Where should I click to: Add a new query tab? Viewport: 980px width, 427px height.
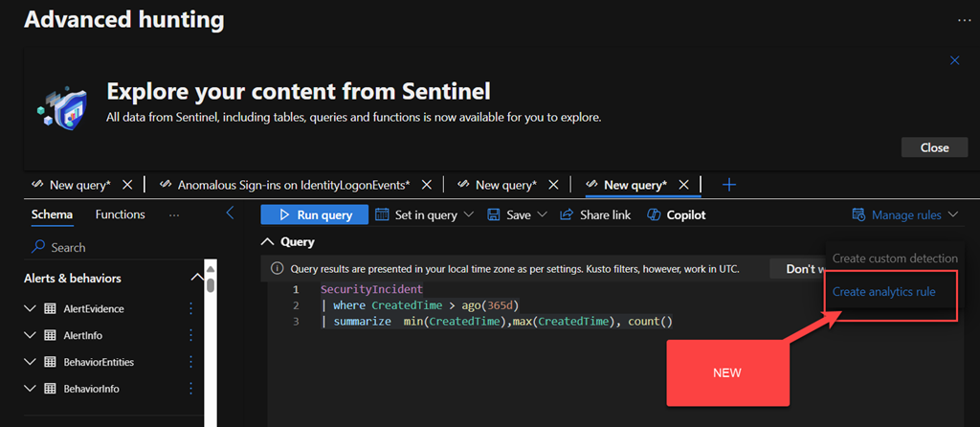pyautogui.click(x=728, y=185)
